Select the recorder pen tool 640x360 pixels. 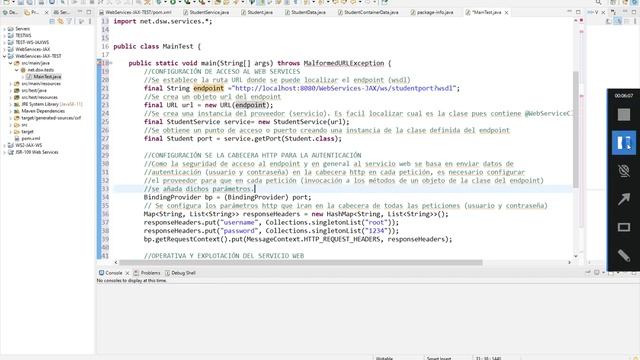pyautogui.click(x=624, y=256)
